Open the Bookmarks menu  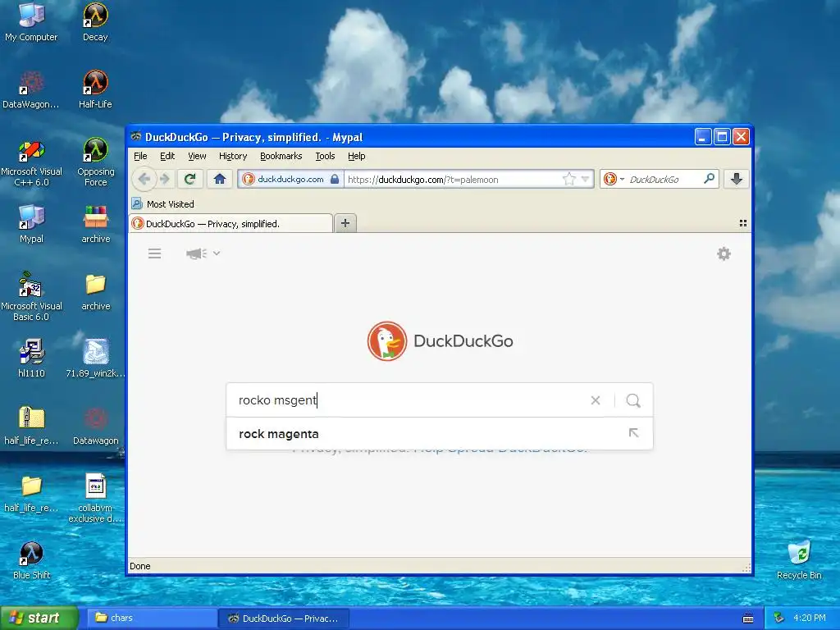tap(281, 156)
